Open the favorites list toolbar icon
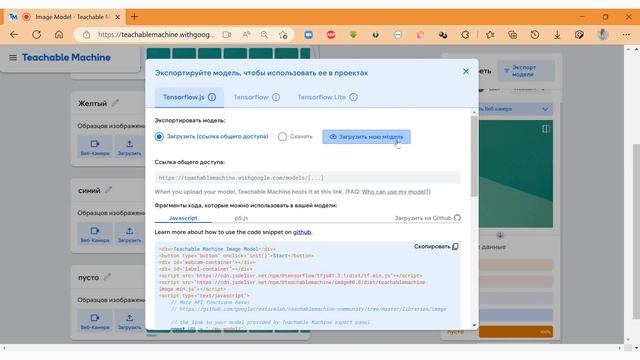The height and width of the screenshot is (360, 640). click(x=490, y=35)
